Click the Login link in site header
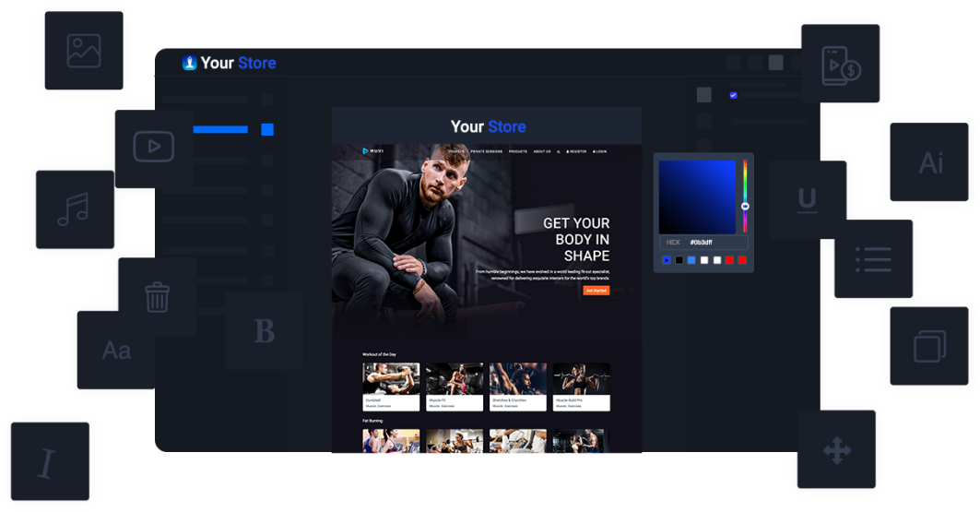The width and height of the screenshot is (980, 512). click(600, 151)
